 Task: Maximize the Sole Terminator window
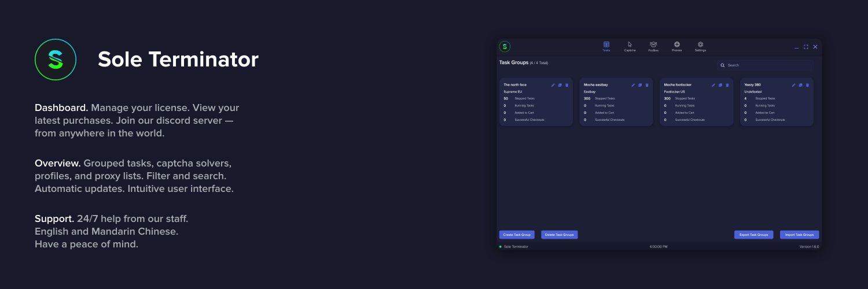[x=806, y=47]
